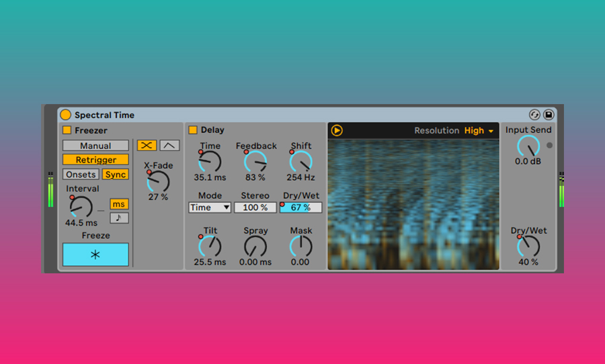This screenshot has height=364, width=605.
Task: Click the Tilt knob
Action: (210, 246)
